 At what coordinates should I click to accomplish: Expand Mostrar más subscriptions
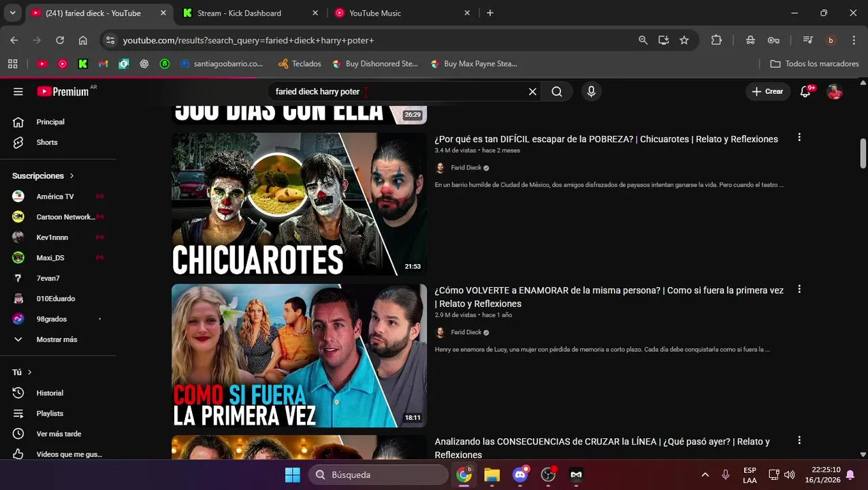tap(58, 339)
